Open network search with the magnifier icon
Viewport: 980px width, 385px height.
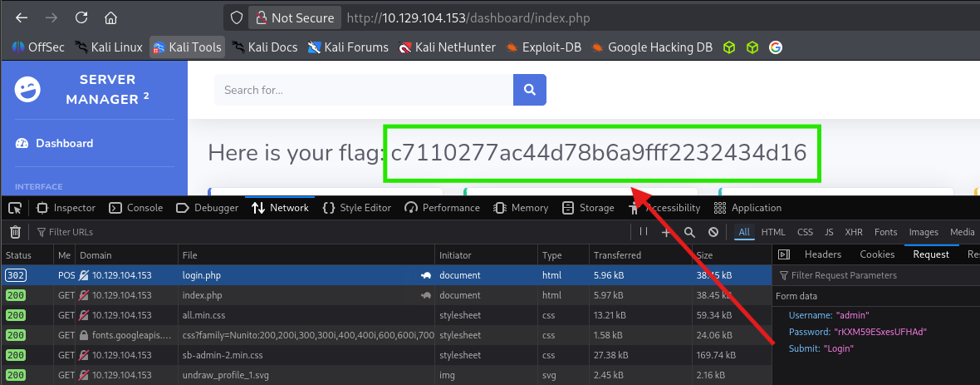pos(689,232)
